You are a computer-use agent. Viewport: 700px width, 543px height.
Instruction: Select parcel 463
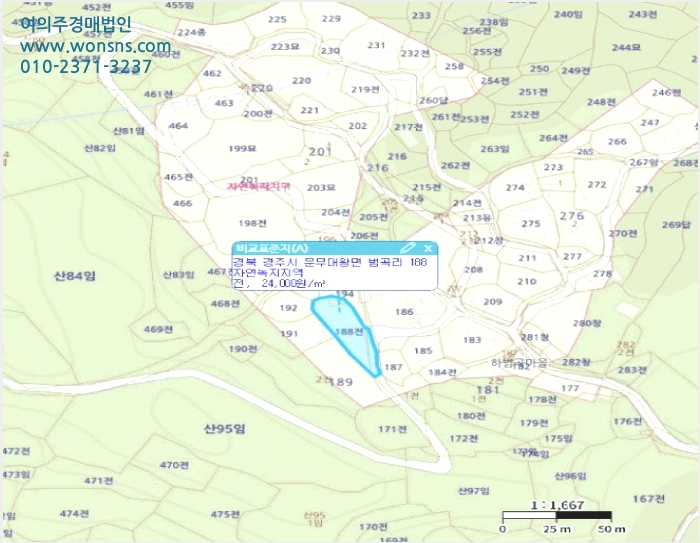point(224,103)
